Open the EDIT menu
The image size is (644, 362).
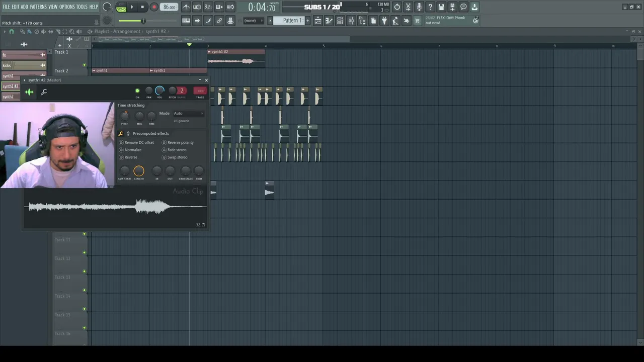coord(16,7)
